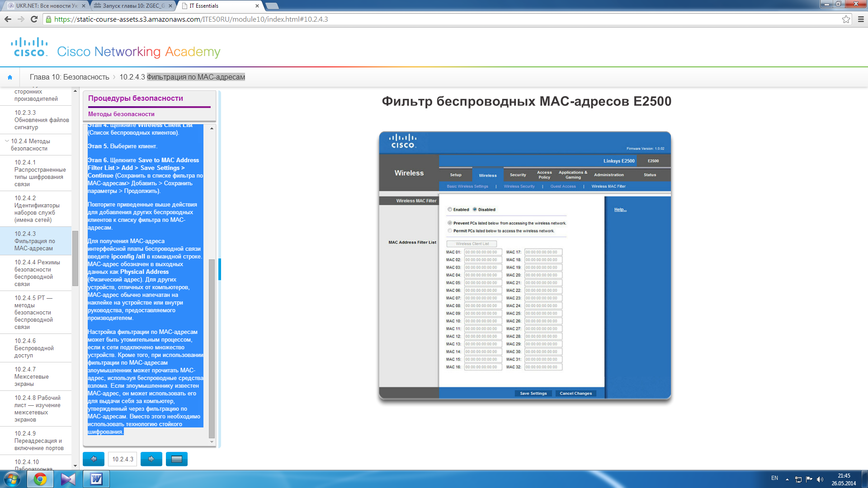Go to next page with right arrow
This screenshot has height=488, width=868.
(151, 459)
